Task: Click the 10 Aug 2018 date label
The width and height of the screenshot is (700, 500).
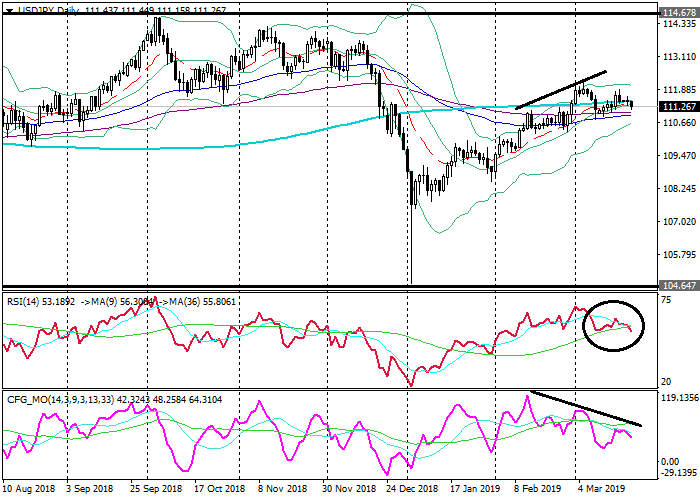Action: tap(27, 491)
